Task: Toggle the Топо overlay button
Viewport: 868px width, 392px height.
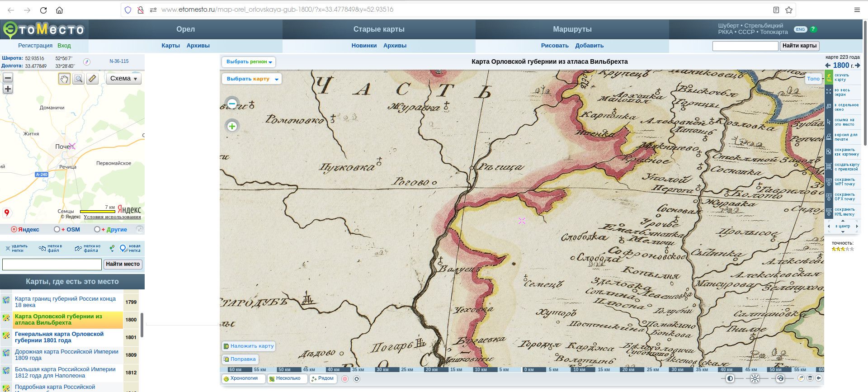Action: pos(813,79)
